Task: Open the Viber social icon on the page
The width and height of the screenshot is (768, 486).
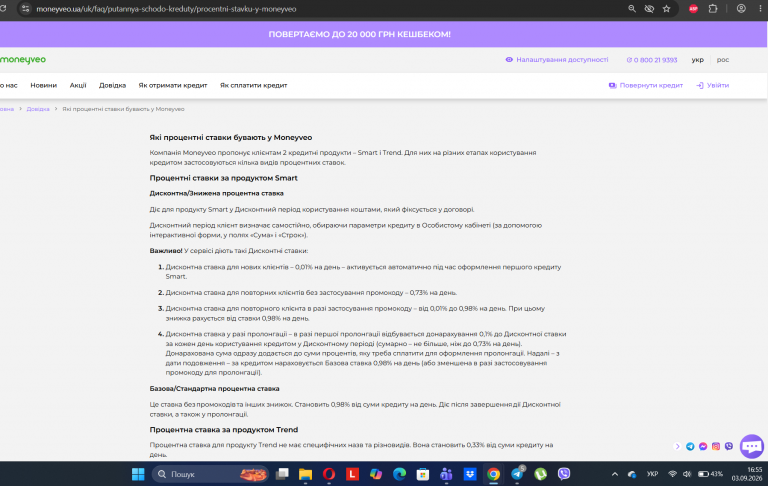Action: [x=729, y=446]
